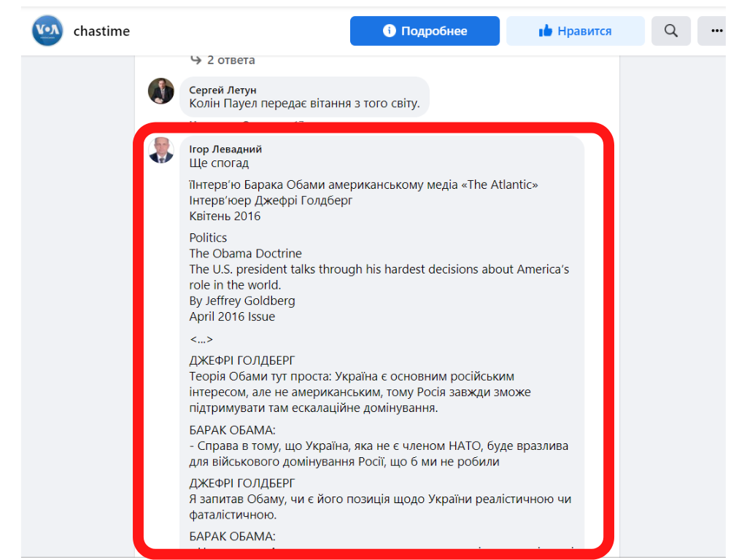Expand the 2 ответа replies
The width and height of the screenshot is (747, 560).
[231, 60]
